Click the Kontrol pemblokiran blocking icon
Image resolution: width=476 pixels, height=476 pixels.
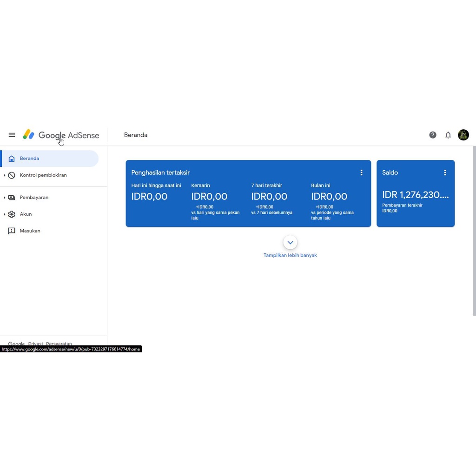(x=11, y=175)
